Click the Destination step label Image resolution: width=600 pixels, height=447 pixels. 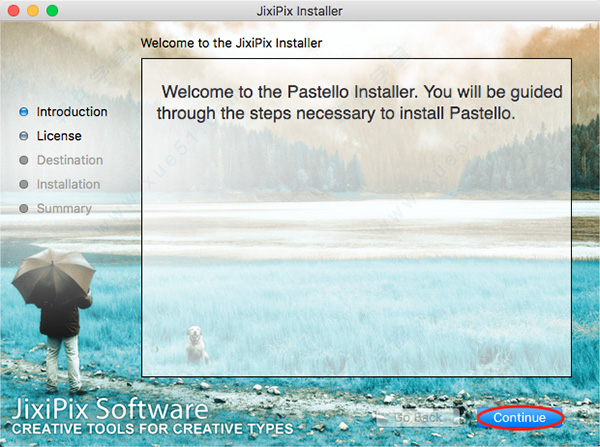click(70, 160)
